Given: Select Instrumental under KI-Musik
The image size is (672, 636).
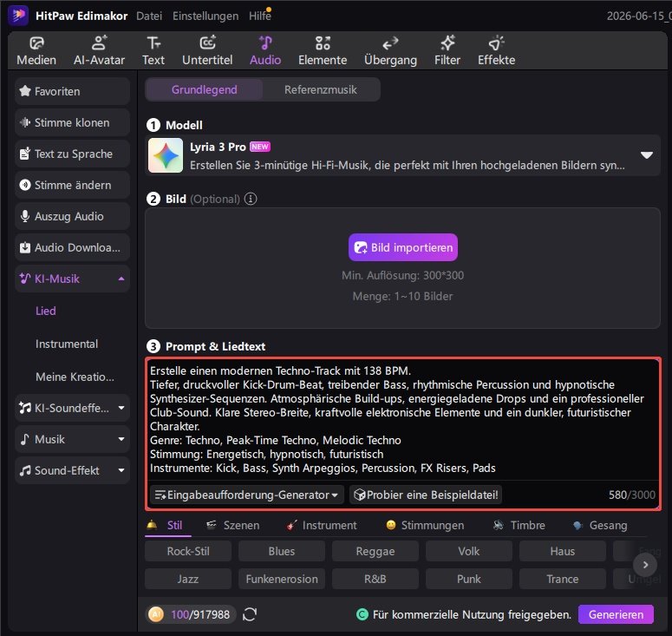Looking at the screenshot, I should (x=67, y=344).
